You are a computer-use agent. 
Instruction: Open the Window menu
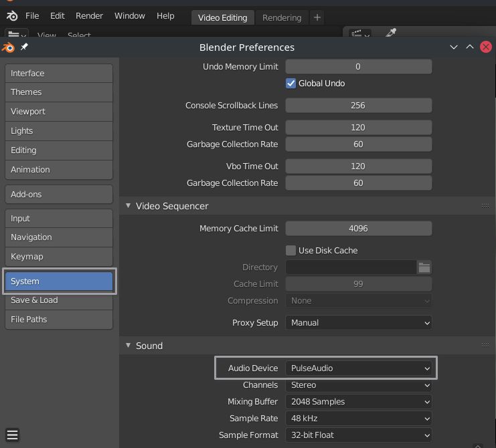[130, 16]
